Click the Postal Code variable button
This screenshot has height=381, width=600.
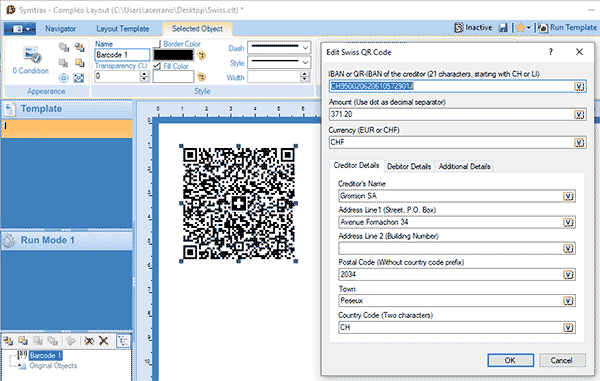[569, 275]
